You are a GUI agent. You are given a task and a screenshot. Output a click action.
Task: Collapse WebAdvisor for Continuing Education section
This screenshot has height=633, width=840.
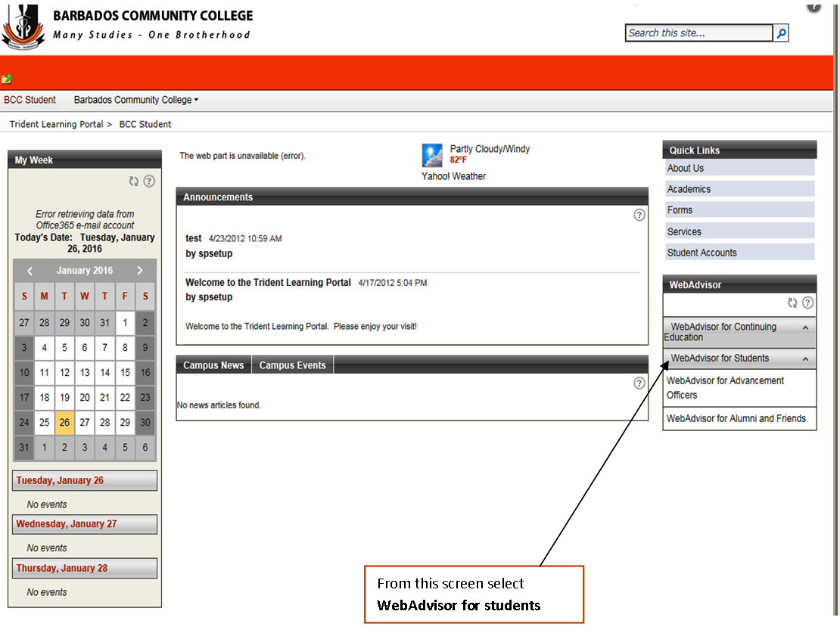[x=805, y=327]
